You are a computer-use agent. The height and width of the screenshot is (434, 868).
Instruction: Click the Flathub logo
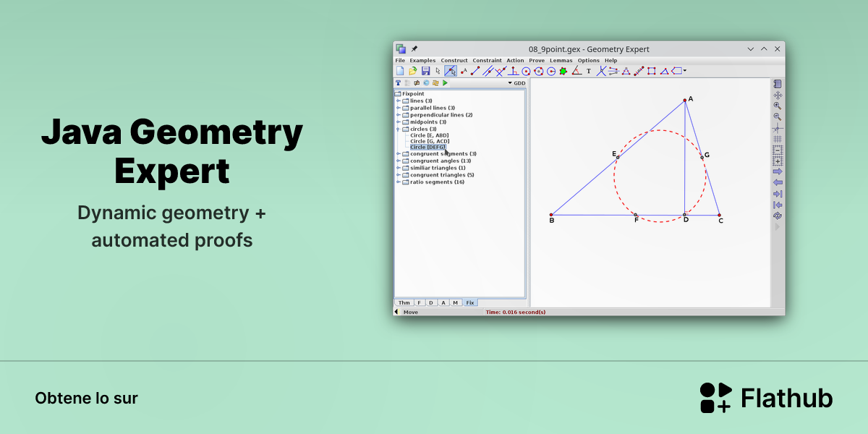click(766, 398)
